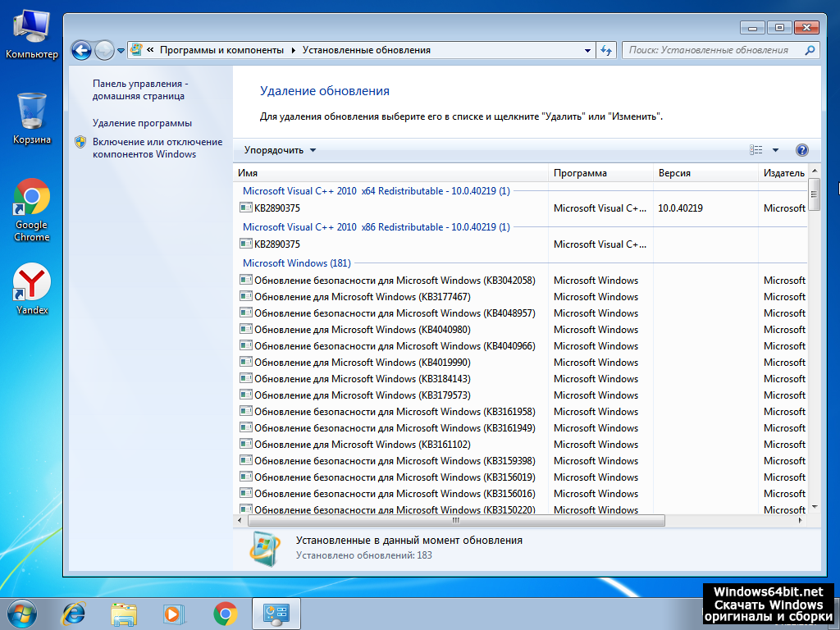Open Internet Explorer from the taskbar

pos(75,613)
